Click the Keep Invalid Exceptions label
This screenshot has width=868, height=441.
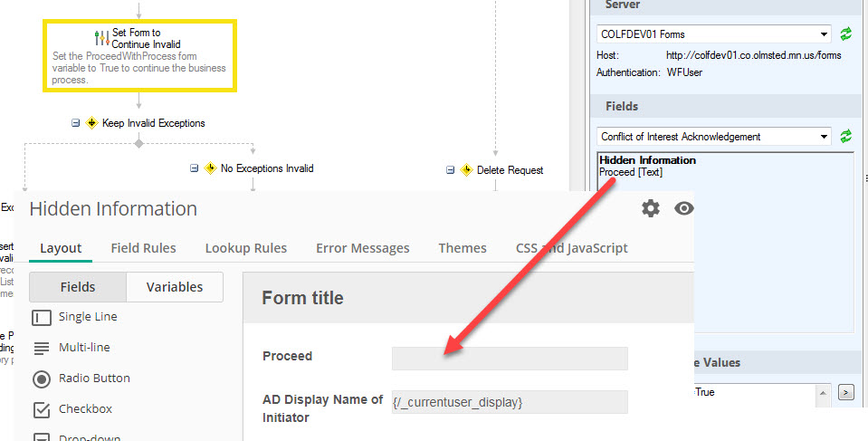[153, 123]
